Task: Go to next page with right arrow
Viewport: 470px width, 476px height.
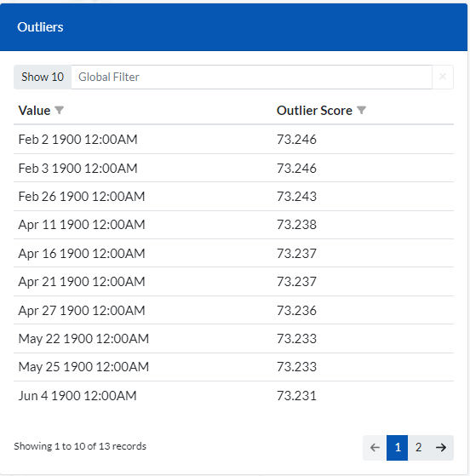Action: tap(441, 447)
